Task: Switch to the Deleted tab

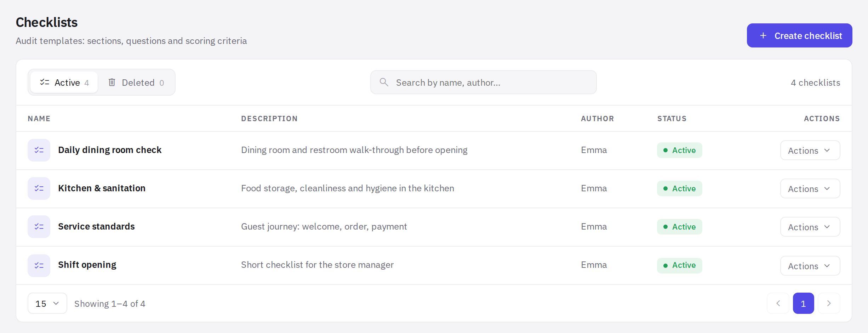Action: point(136,82)
